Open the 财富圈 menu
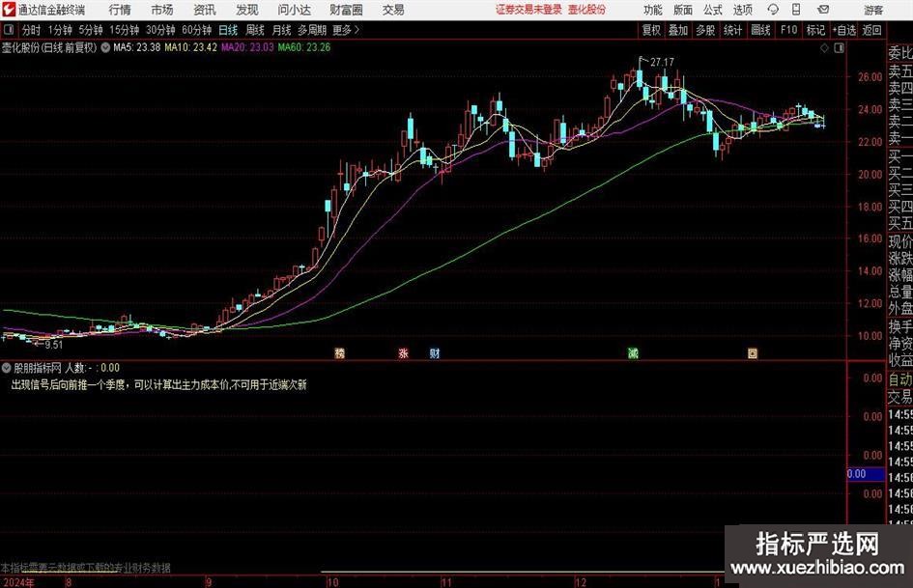913x588 pixels. coord(346,10)
